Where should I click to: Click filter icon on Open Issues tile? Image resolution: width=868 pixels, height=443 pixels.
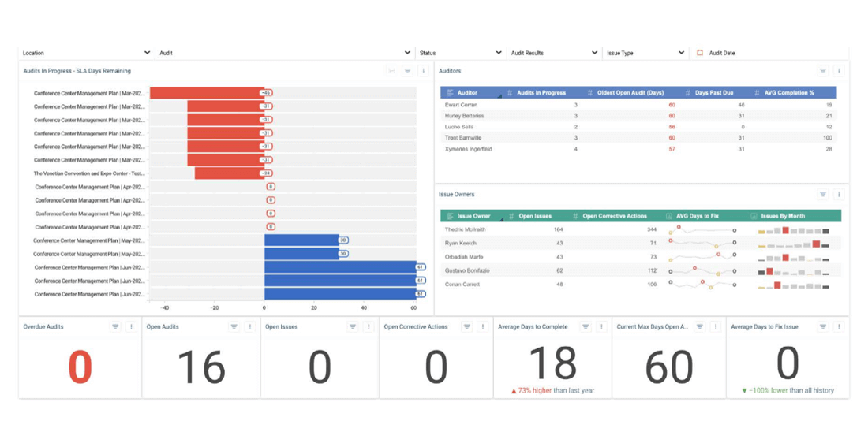tap(352, 326)
